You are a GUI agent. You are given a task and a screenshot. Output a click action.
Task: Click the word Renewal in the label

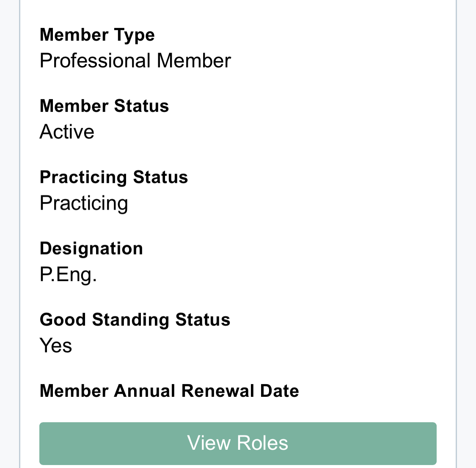217,391
